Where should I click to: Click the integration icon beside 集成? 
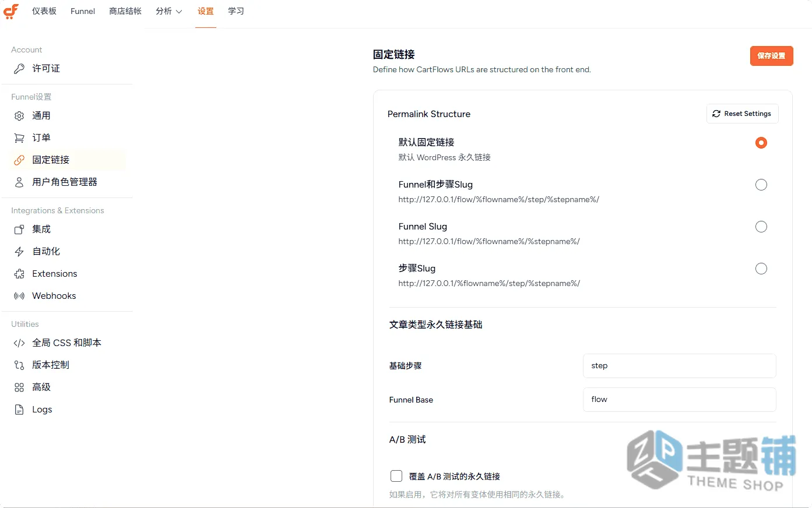click(x=19, y=230)
